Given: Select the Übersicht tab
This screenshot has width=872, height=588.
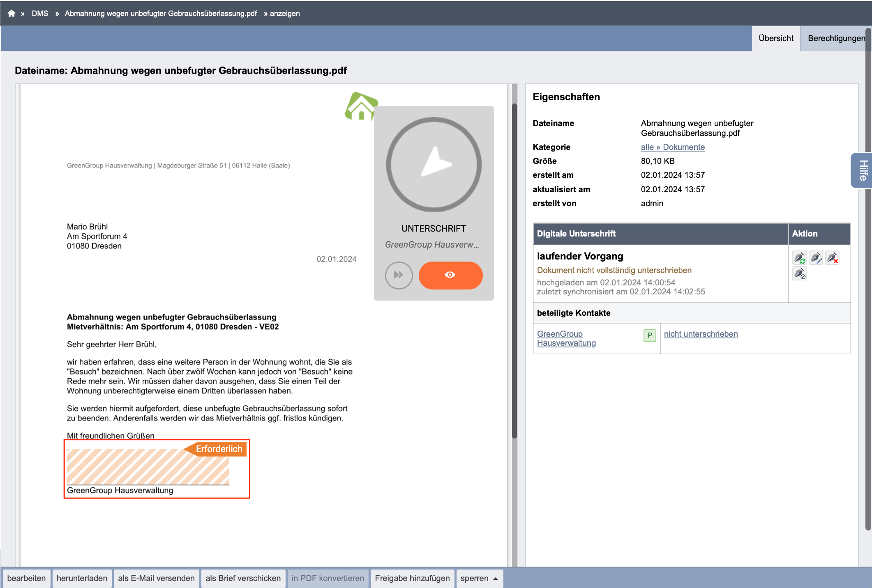Looking at the screenshot, I should (776, 38).
